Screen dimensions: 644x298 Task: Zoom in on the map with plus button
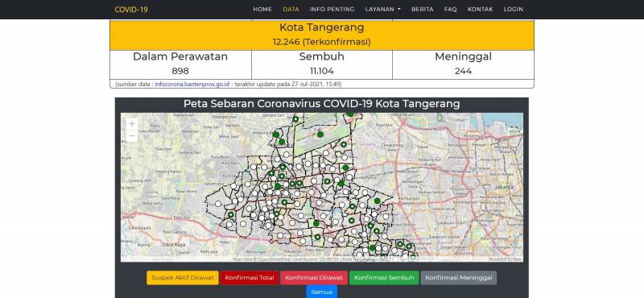pos(132,124)
